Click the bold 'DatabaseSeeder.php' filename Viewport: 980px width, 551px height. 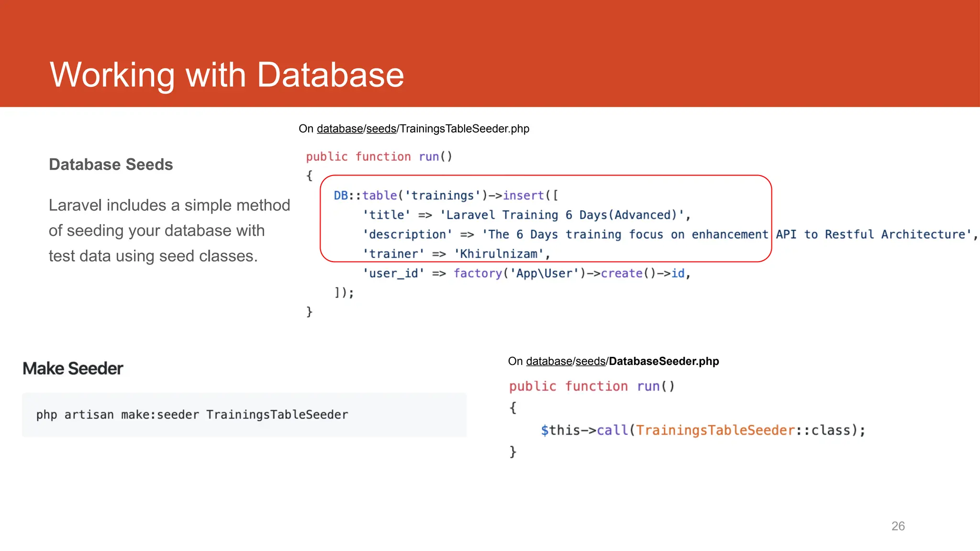coord(664,361)
